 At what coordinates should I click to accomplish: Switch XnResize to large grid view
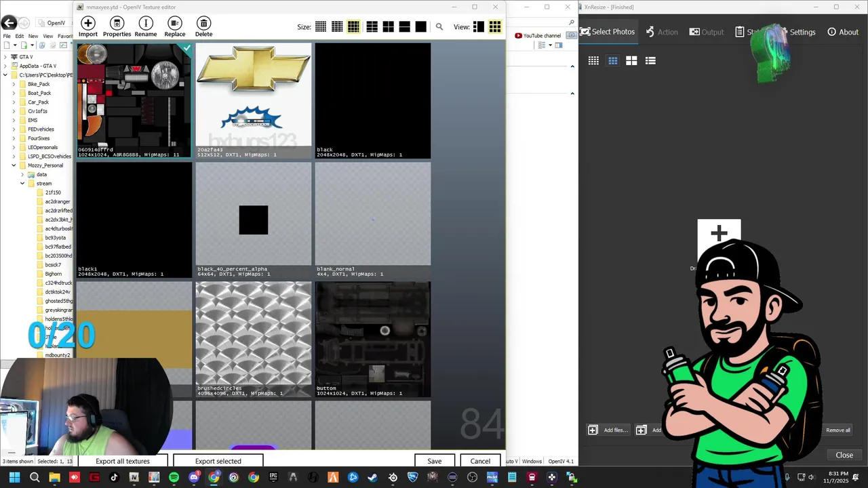[x=631, y=60]
